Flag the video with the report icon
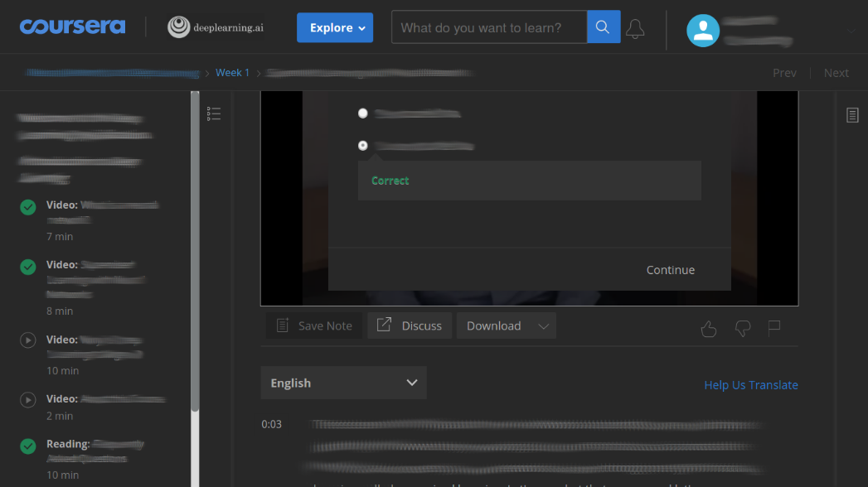 click(773, 328)
